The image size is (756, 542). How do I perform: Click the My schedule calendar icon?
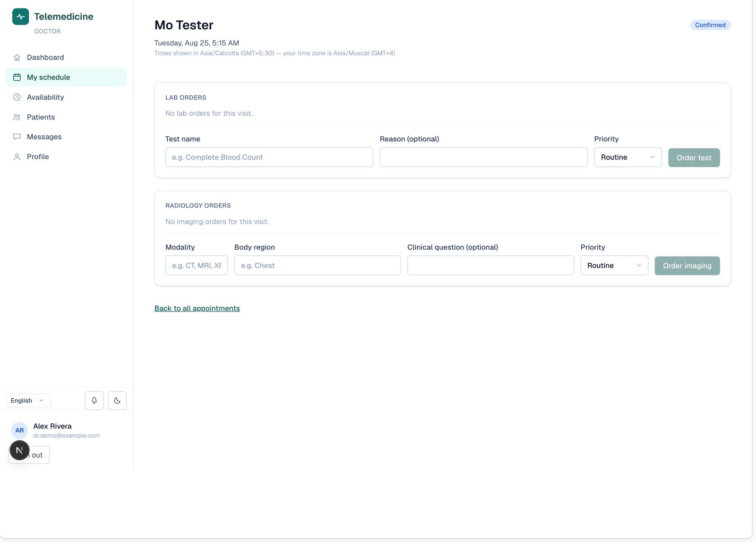click(17, 77)
